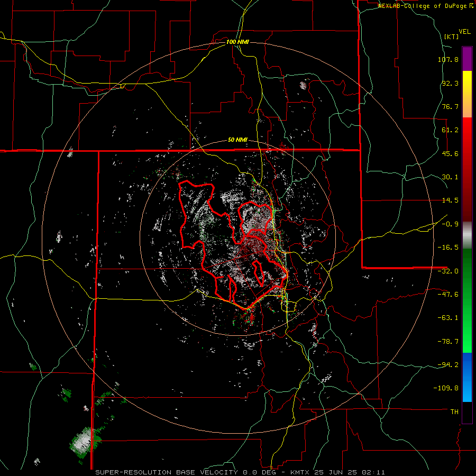Viewport: 476px width, 476px height.
Task: Pick the yellow-orange segment of velocity color bar
Action: 467,94
